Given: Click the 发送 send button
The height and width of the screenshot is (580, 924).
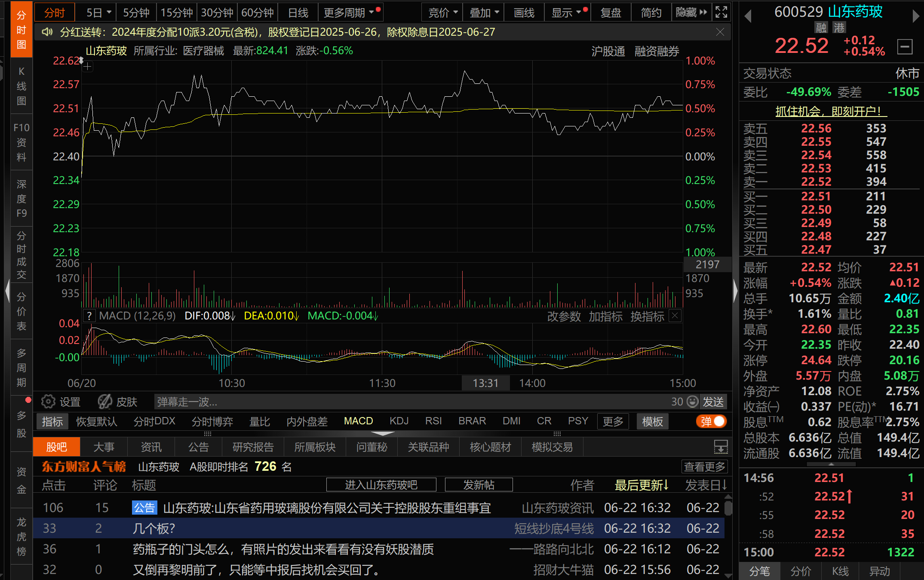Looking at the screenshot, I should 713,402.
